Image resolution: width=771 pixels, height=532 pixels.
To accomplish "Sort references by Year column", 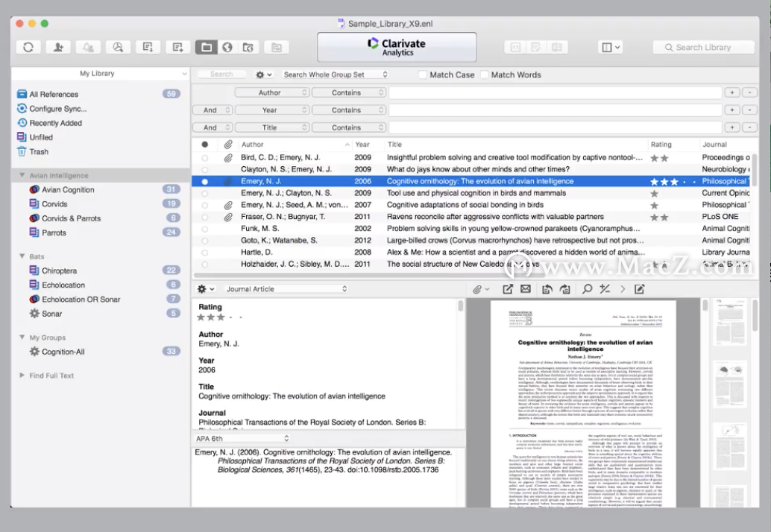I will (x=362, y=145).
